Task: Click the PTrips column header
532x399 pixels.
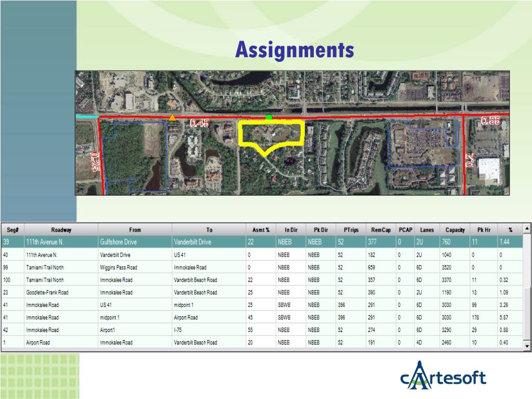Action: tap(351, 230)
